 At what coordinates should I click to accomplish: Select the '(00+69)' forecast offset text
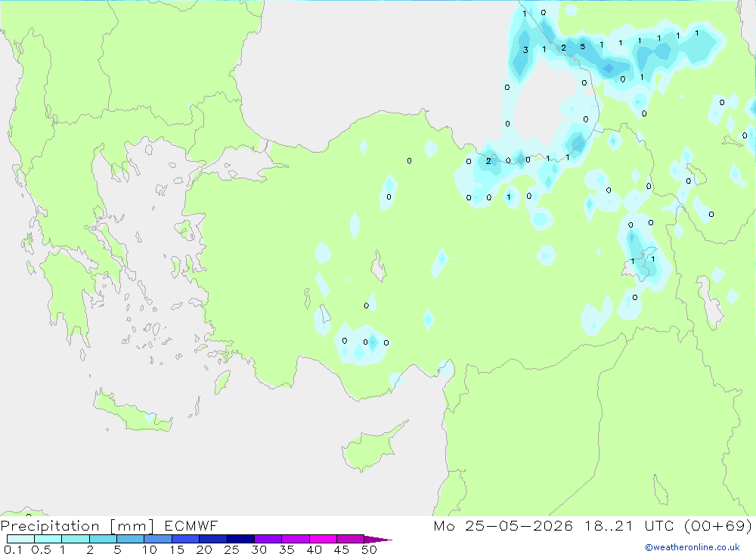click(718, 525)
